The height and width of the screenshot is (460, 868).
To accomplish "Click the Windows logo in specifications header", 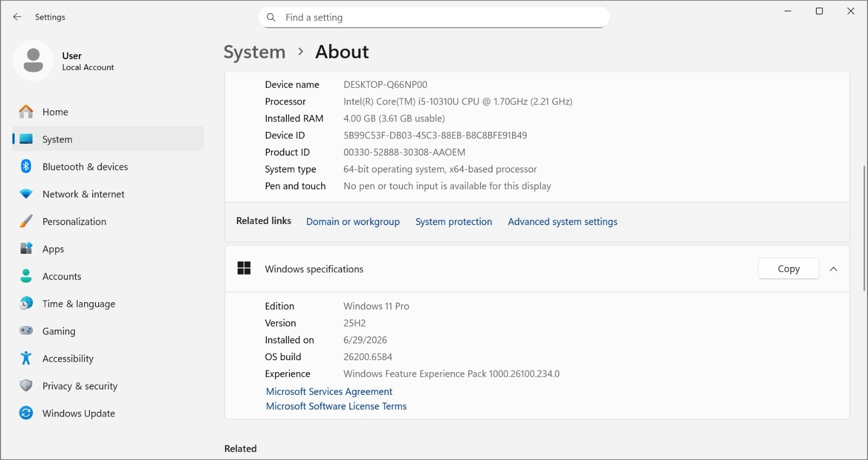I will (244, 269).
